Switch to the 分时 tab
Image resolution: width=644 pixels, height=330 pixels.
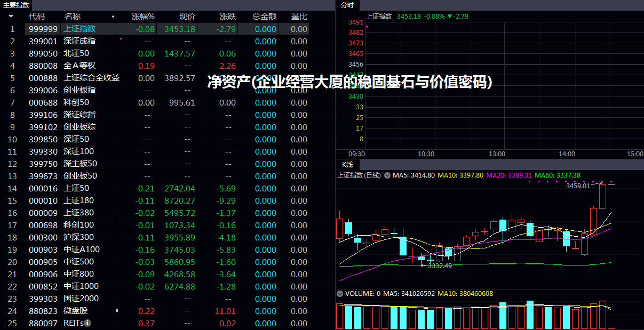coord(347,5)
